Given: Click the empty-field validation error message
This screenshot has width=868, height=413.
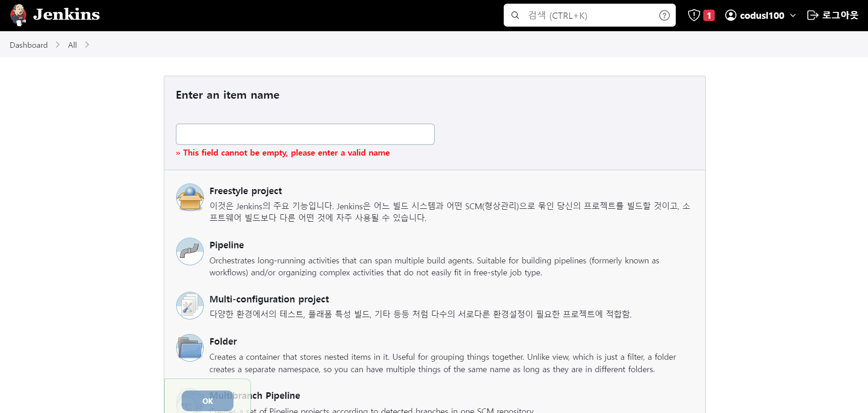Looking at the screenshot, I should [283, 153].
